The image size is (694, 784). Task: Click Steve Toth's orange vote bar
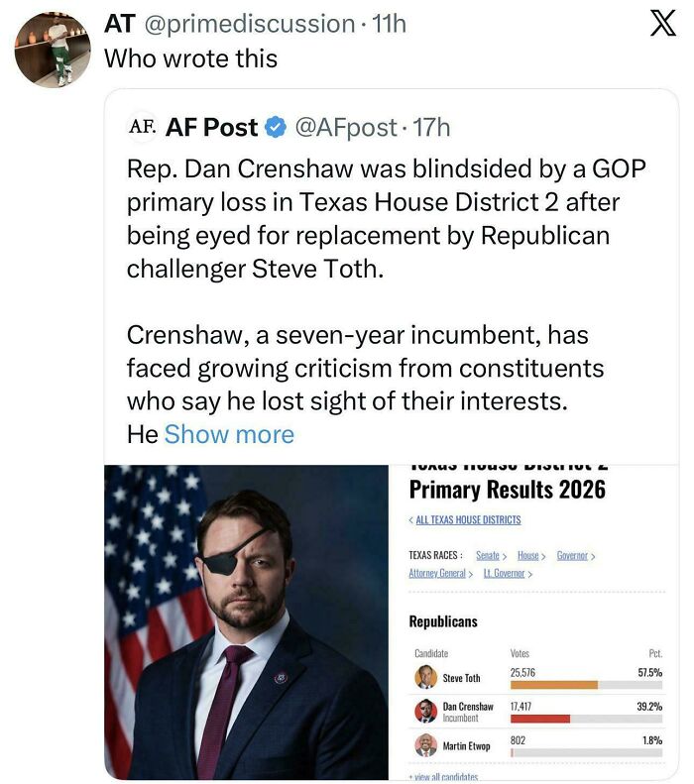click(x=553, y=685)
